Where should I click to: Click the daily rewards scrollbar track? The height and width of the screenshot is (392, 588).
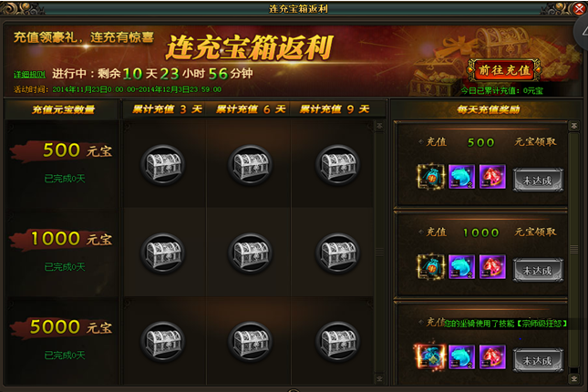coord(573,249)
